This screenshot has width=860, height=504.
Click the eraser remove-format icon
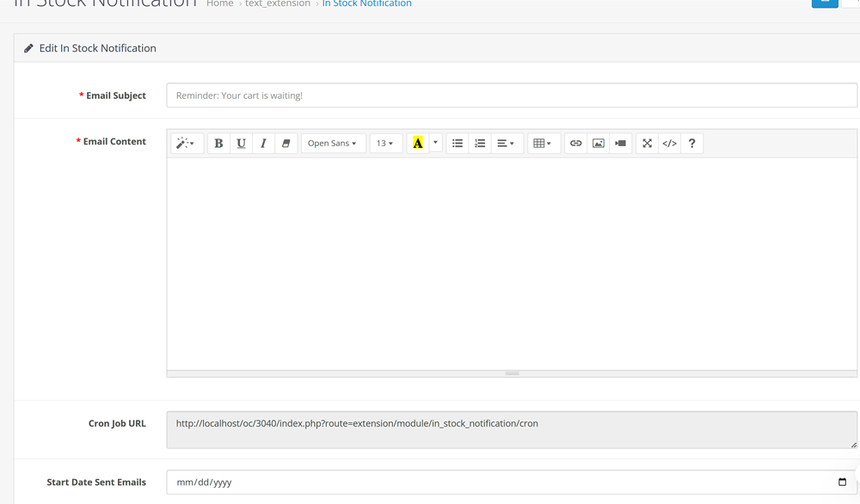click(x=286, y=144)
